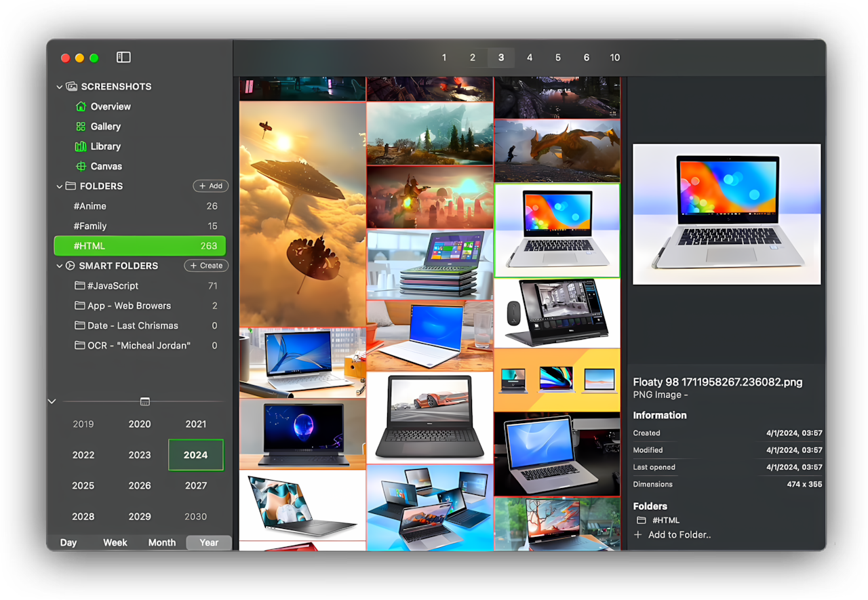Screen dimensions: 868x600
Task: Toggle the sidebar panel icon
Action: 123,58
